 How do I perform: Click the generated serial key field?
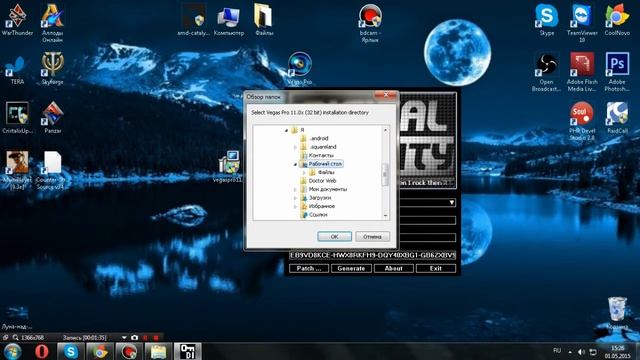[373, 255]
